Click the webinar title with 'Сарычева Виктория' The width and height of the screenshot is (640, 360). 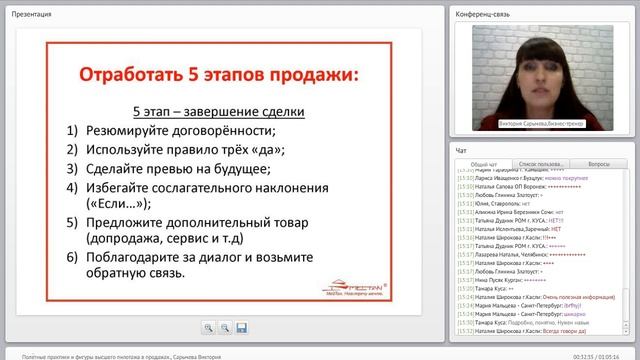pos(121,357)
